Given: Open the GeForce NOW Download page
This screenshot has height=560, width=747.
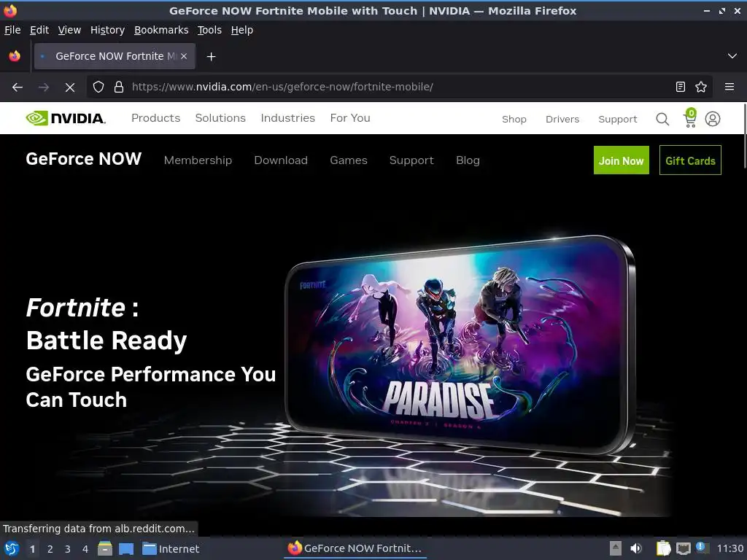Looking at the screenshot, I should pos(281,160).
